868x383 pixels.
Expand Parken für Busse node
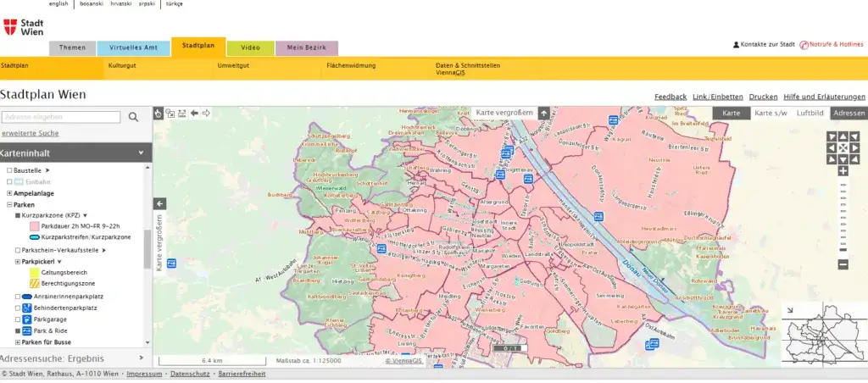(x=18, y=342)
